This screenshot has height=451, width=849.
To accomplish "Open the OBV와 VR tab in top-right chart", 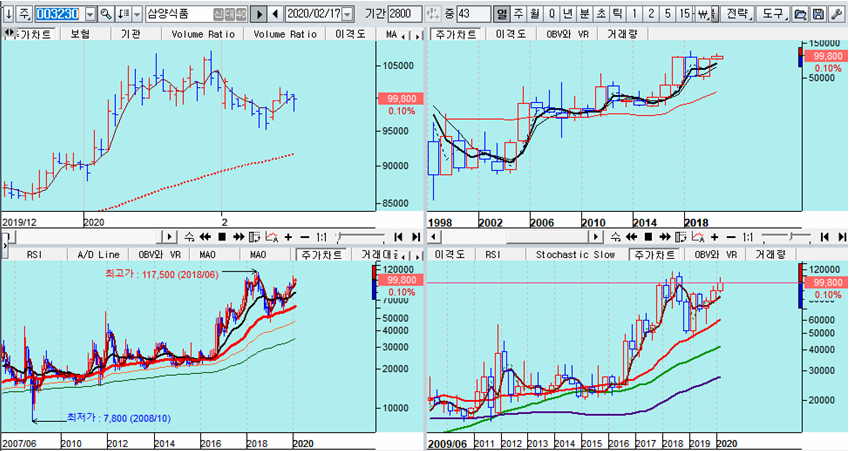I will (x=567, y=34).
